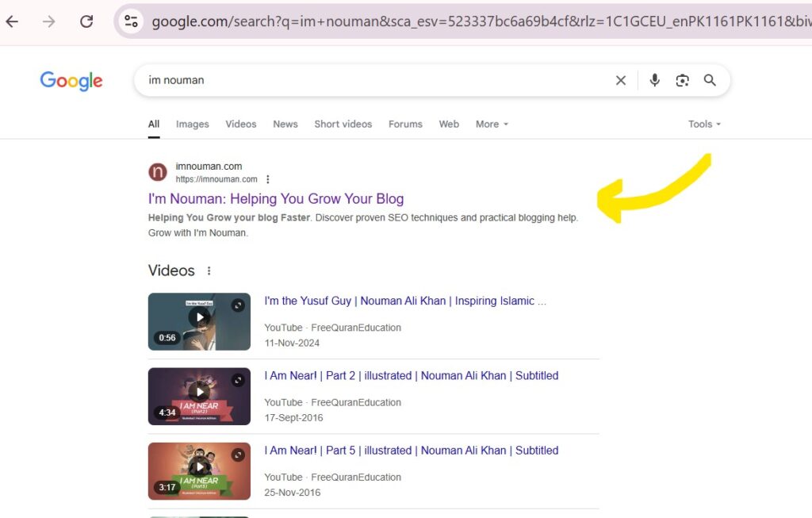
Task: Click the date 25-Nov-2016
Action: click(293, 493)
